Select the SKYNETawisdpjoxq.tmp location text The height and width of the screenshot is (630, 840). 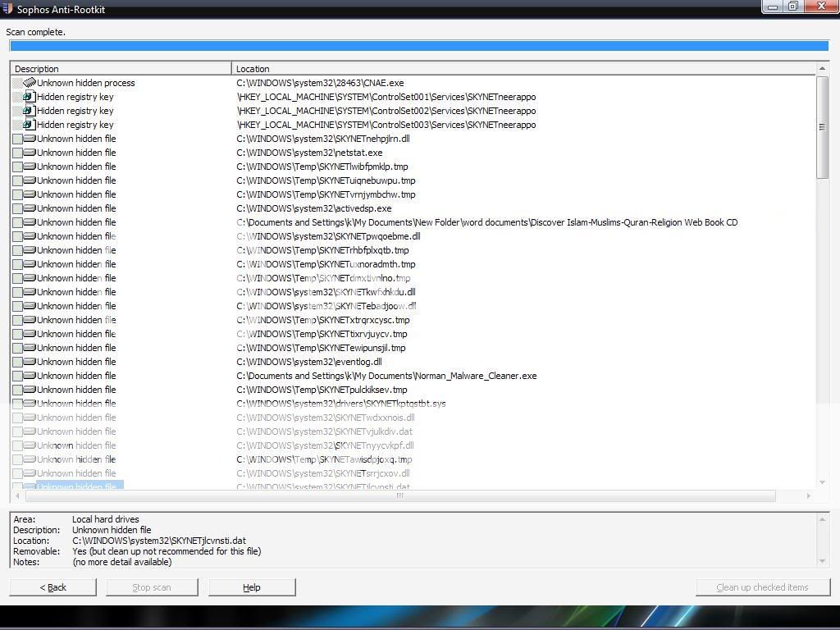[x=324, y=459]
